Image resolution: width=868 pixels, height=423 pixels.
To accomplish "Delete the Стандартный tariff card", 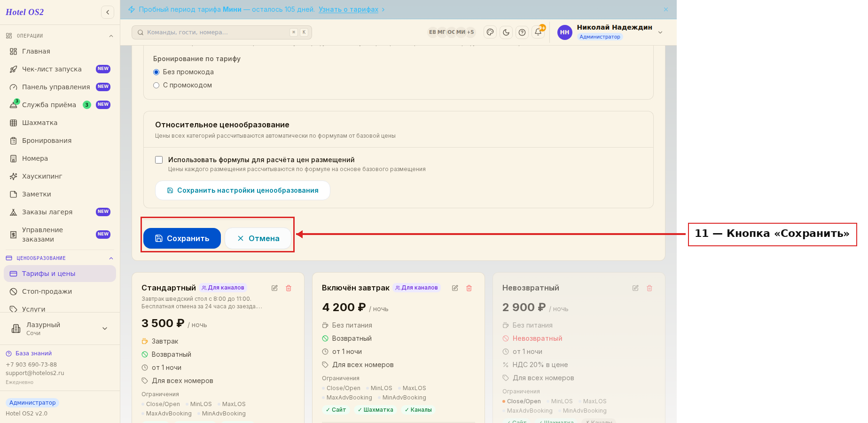I will click(289, 288).
